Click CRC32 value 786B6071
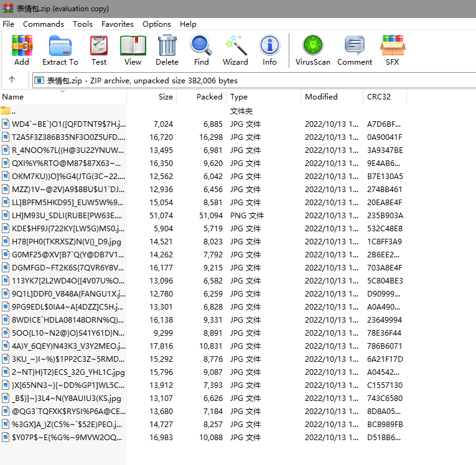Image resolution: width=476 pixels, height=465 pixels. [x=385, y=346]
